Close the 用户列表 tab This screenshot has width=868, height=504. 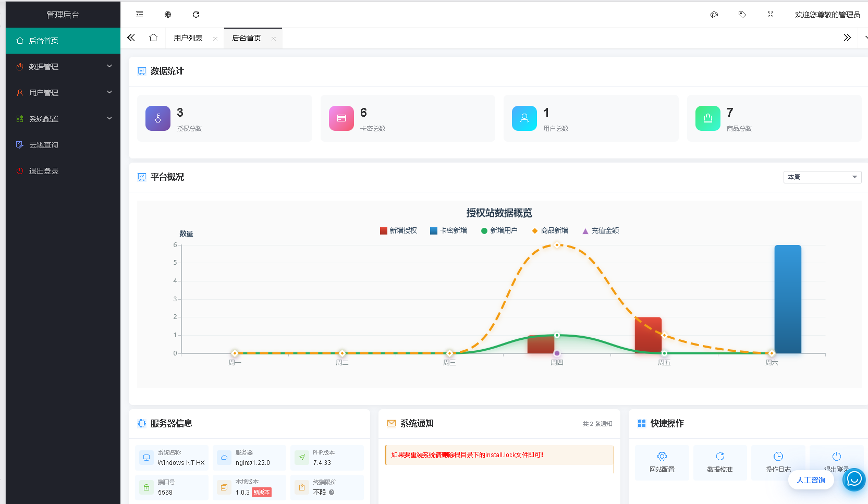tap(215, 38)
